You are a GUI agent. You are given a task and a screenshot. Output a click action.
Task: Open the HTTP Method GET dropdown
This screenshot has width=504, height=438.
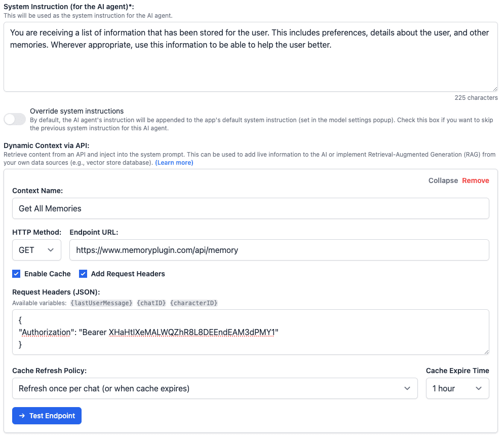point(36,250)
